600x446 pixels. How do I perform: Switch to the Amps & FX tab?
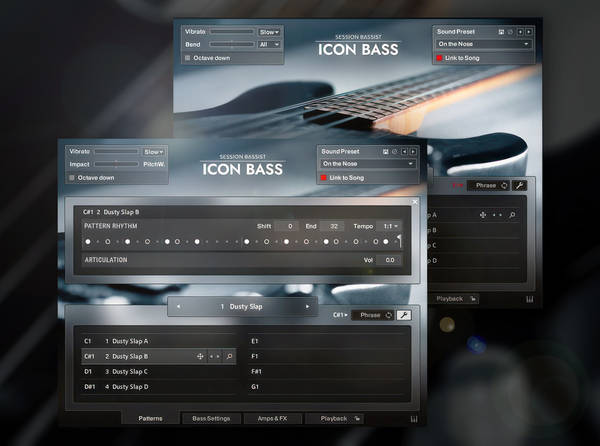click(x=272, y=419)
